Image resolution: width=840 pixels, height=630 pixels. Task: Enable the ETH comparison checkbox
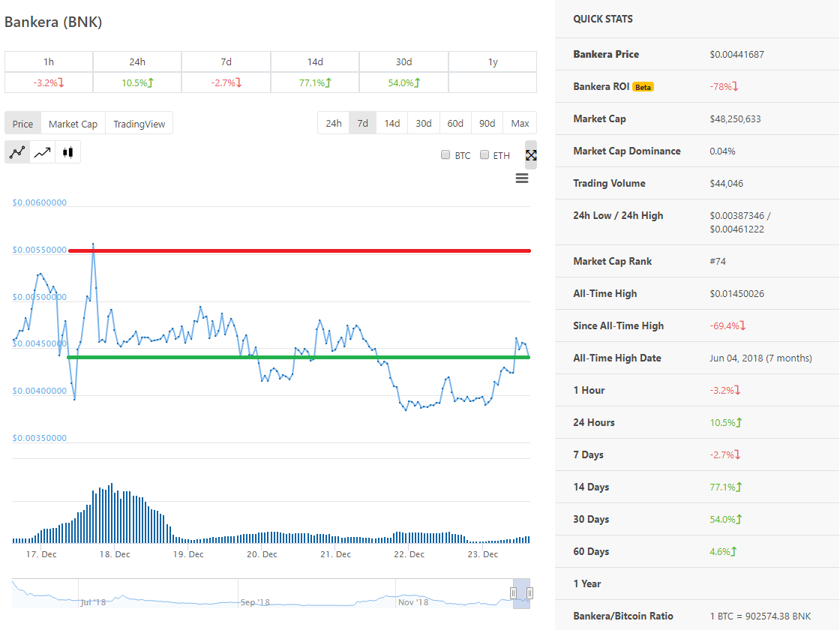point(484,154)
